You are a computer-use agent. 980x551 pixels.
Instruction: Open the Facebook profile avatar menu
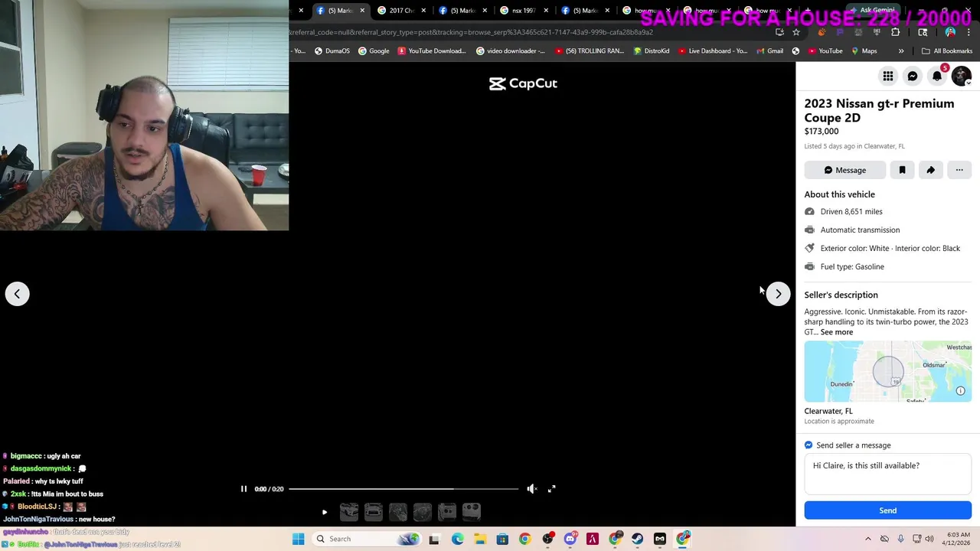pyautogui.click(x=962, y=76)
